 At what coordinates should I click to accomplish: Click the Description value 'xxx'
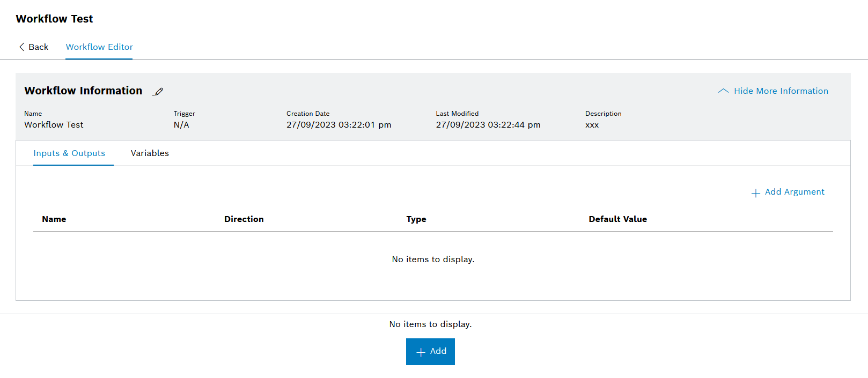[592, 125]
